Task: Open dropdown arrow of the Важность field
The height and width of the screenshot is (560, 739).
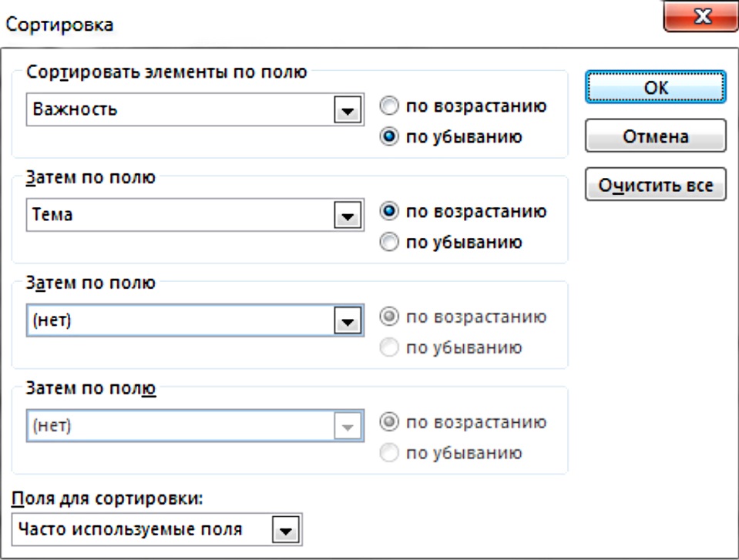Action: tap(348, 111)
